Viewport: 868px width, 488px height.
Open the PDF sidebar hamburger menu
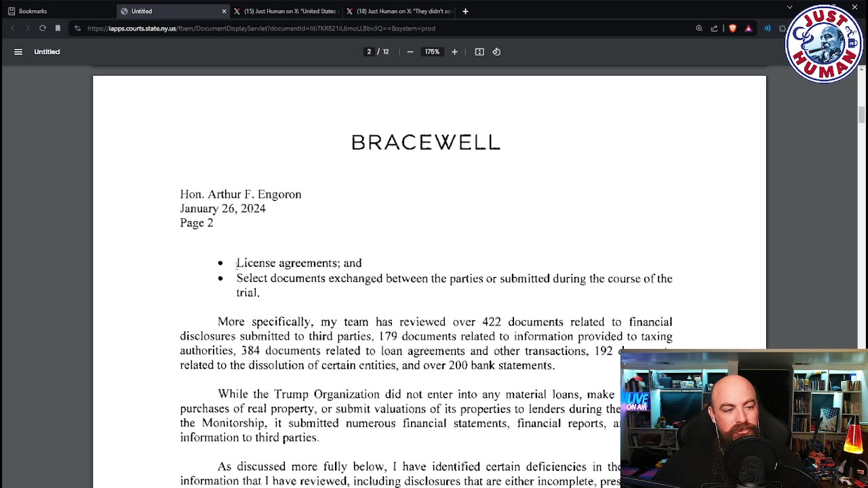pyautogui.click(x=18, y=52)
